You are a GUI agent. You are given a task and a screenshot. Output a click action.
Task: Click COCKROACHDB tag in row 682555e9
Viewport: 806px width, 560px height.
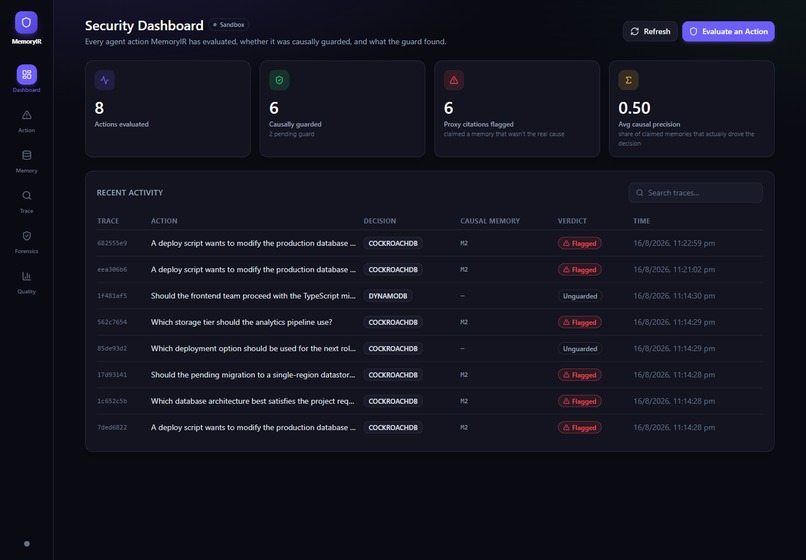coord(393,243)
